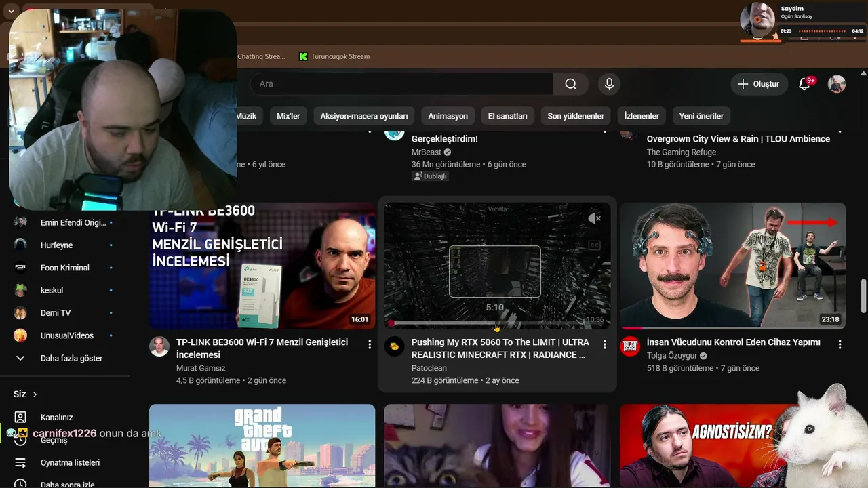
Task: Click Hurfeyne subscription avatar
Action: (20, 245)
